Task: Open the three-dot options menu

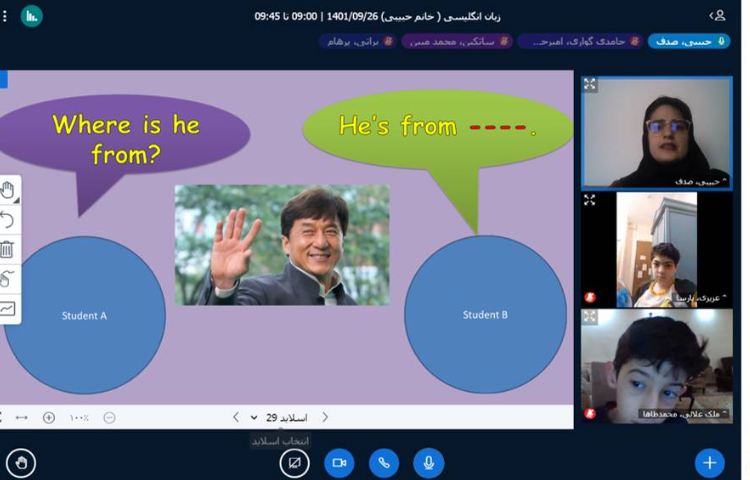Action: pyautogui.click(x=5, y=16)
